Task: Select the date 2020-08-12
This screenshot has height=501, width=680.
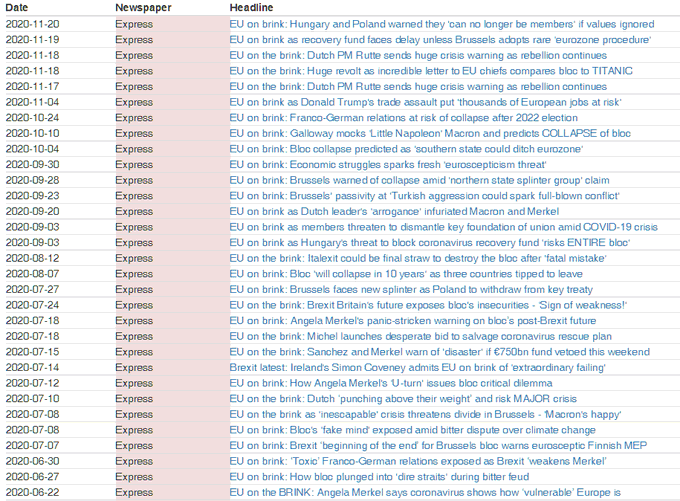Action: (33, 259)
